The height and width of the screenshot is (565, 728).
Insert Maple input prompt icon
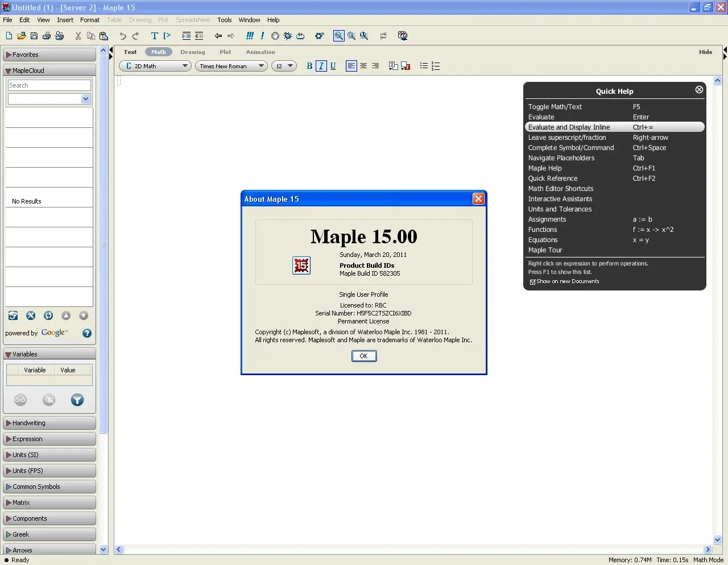pyautogui.click(x=167, y=36)
